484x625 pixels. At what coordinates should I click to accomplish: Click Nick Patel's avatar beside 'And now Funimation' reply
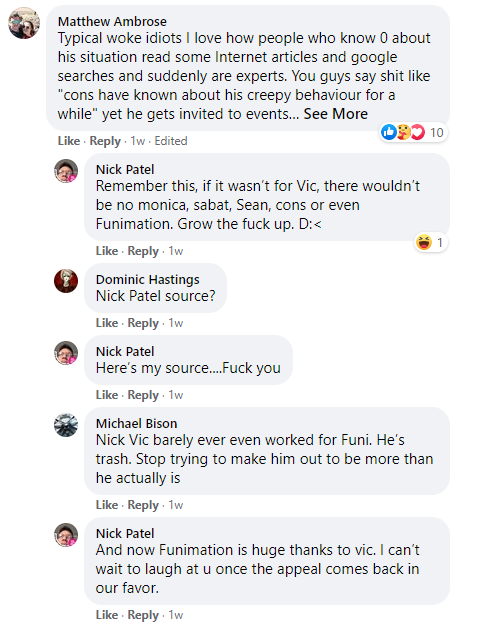pyautogui.click(x=66, y=535)
